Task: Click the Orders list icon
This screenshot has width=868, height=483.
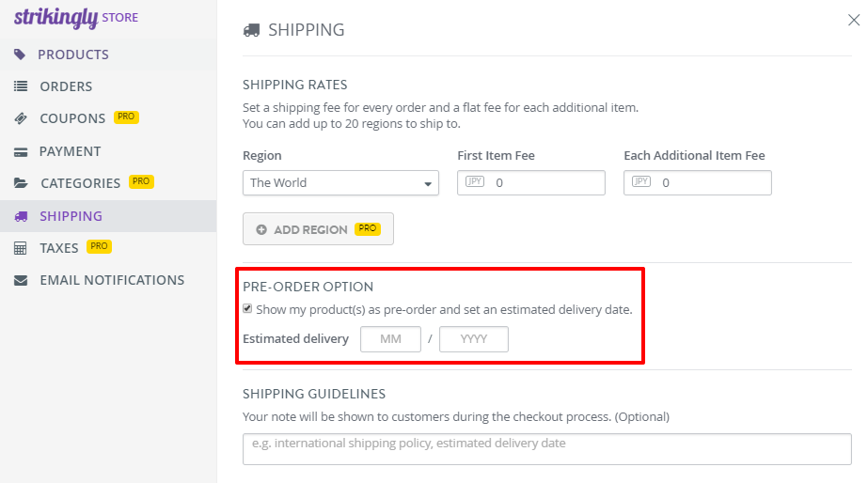Action: point(21,86)
